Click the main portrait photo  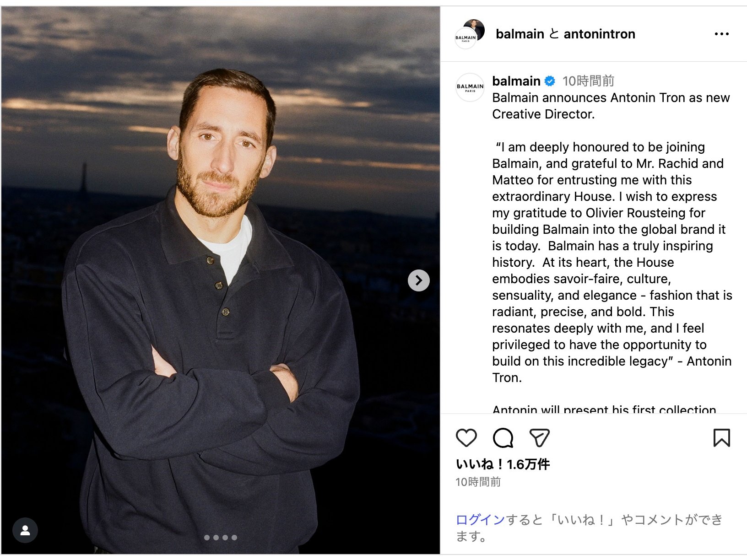220,280
